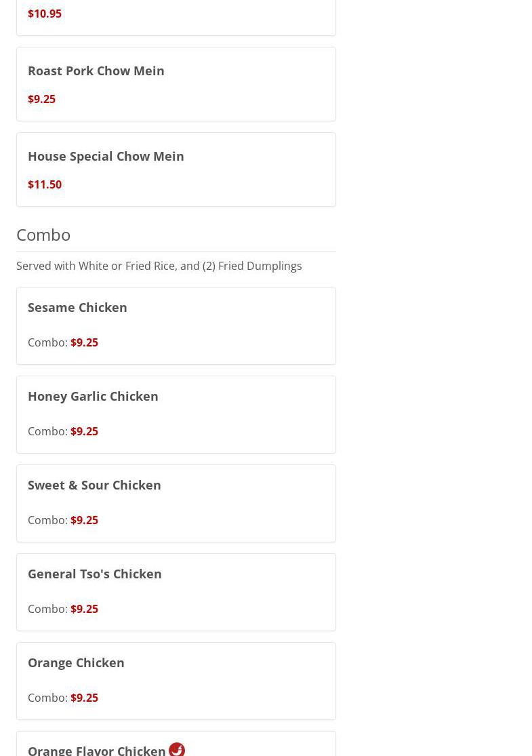Click the Combo label in Orange Chicken card
Image resolution: width=532 pixels, height=756 pixels.
click(47, 698)
